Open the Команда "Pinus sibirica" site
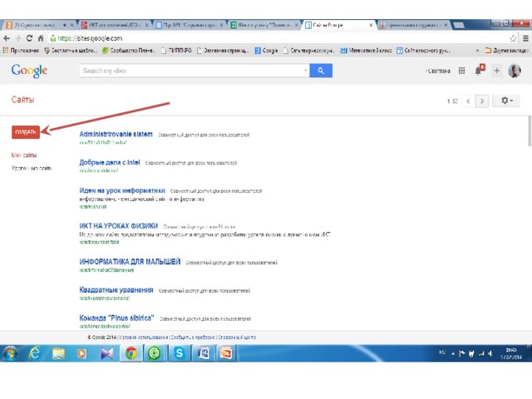 coord(116,318)
